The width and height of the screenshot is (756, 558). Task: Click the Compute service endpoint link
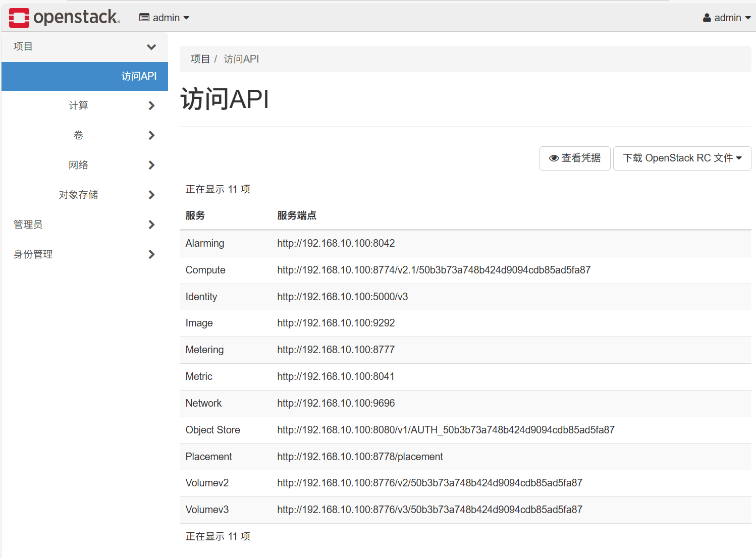(x=433, y=270)
